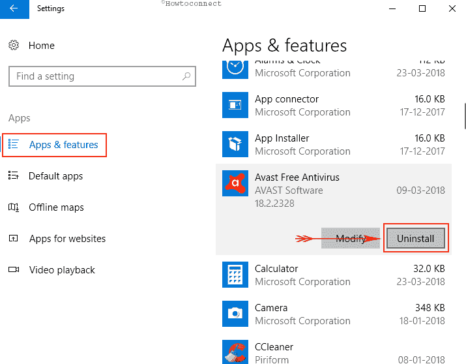Focus the Find a setting search box

coord(102,76)
